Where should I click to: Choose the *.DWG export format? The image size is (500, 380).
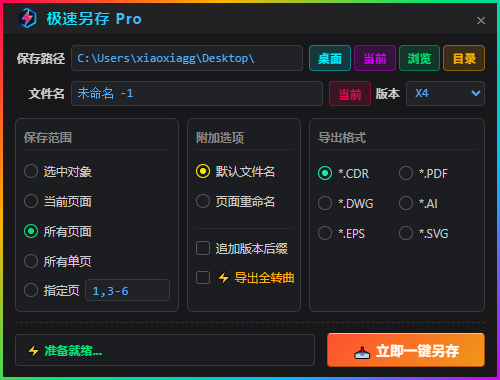325,203
